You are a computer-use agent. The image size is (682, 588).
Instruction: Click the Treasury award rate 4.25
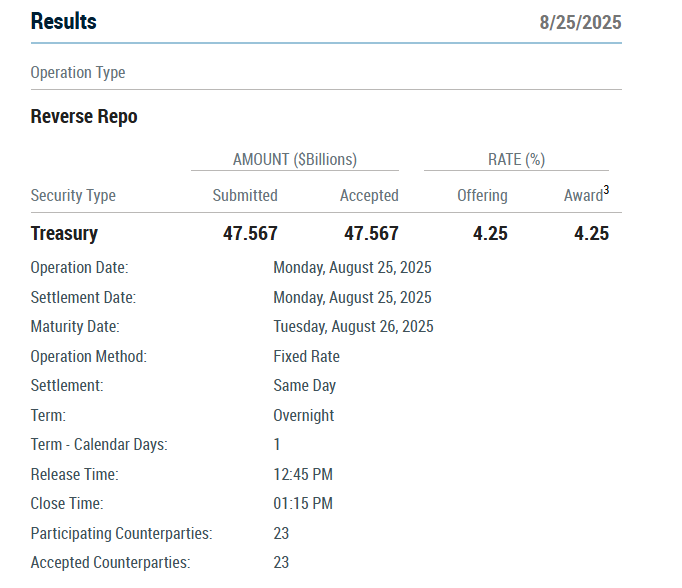tap(591, 234)
